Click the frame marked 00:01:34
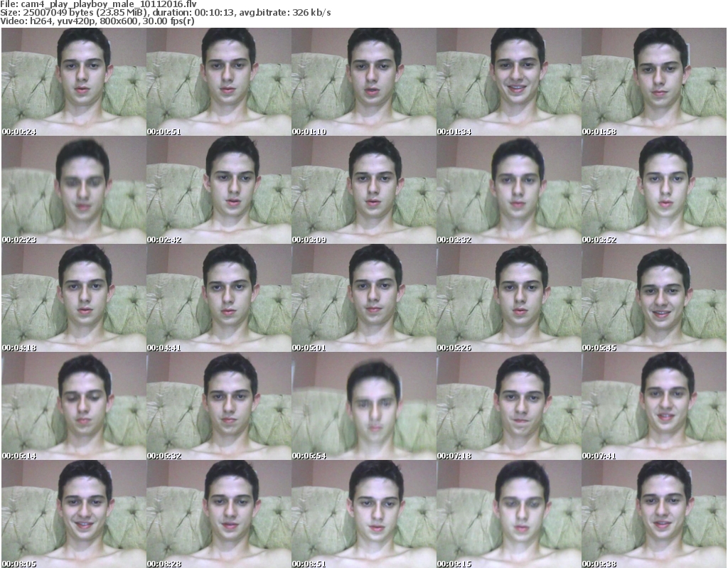The height and width of the screenshot is (568, 728). coord(508,82)
